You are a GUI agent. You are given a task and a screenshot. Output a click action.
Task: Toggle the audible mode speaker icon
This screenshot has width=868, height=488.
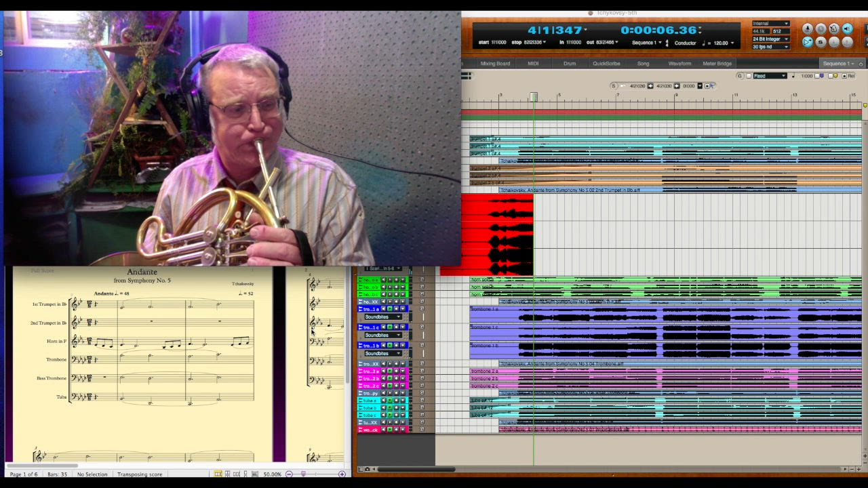pos(848,29)
